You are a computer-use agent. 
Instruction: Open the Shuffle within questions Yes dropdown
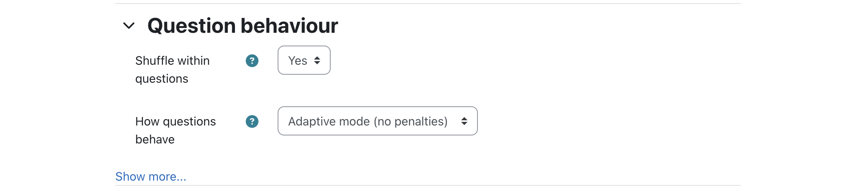click(x=304, y=60)
